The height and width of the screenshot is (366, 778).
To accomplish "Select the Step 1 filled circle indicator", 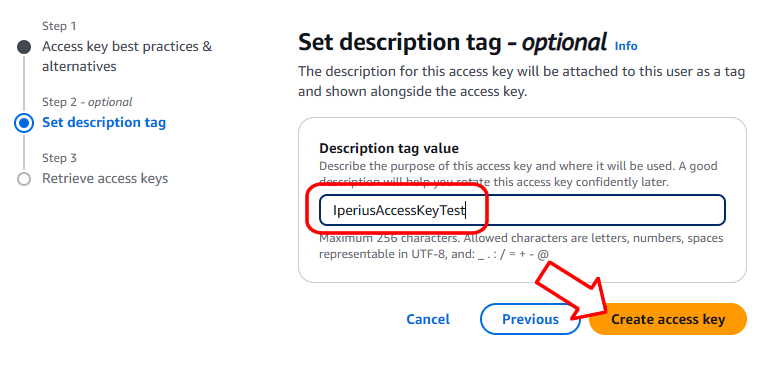I will coord(23,47).
